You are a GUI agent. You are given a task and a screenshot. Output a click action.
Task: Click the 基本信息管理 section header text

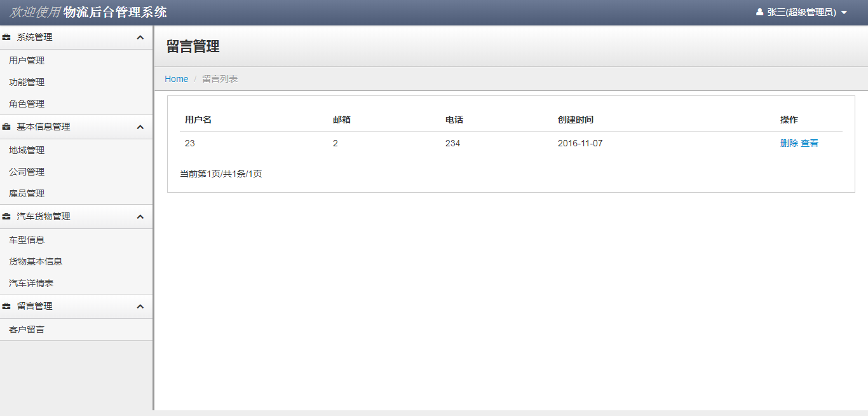(x=43, y=127)
